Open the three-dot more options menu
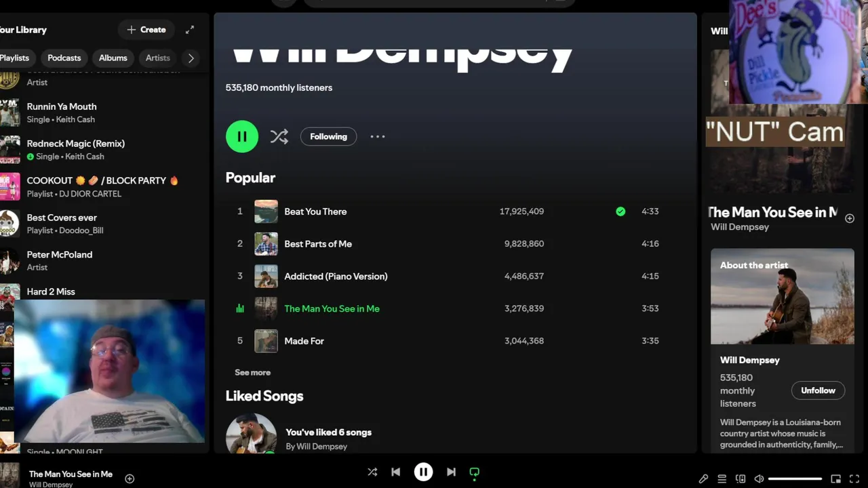 (x=378, y=136)
